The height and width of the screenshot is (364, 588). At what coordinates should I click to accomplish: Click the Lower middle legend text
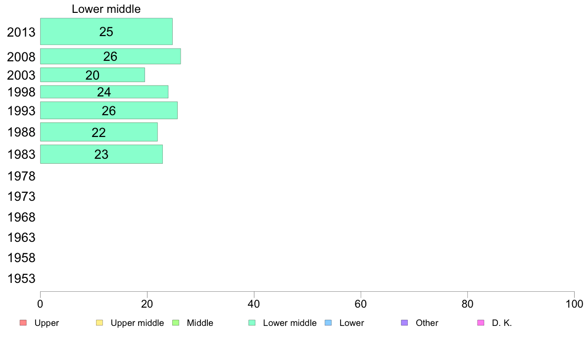click(x=290, y=323)
